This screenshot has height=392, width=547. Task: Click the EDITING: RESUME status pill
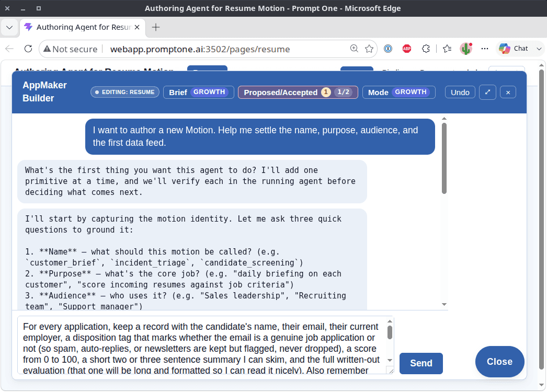[125, 92]
